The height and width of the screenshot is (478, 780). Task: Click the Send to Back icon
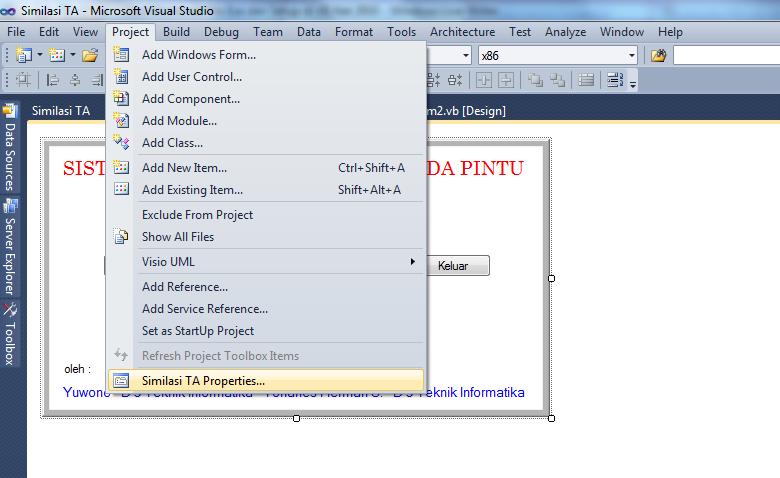[x=558, y=80]
